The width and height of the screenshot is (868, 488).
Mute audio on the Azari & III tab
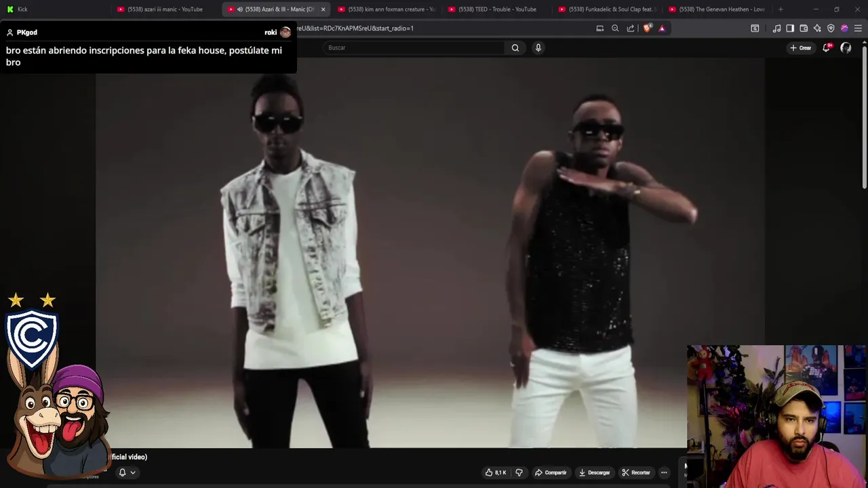[x=239, y=9]
